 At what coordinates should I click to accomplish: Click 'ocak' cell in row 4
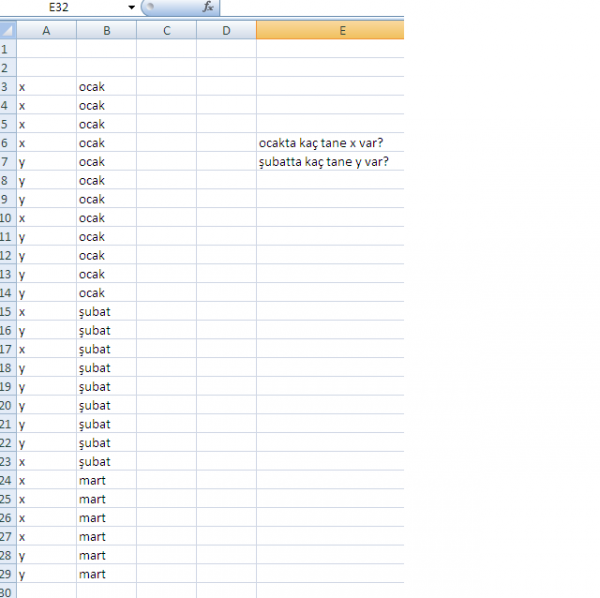click(x=106, y=105)
